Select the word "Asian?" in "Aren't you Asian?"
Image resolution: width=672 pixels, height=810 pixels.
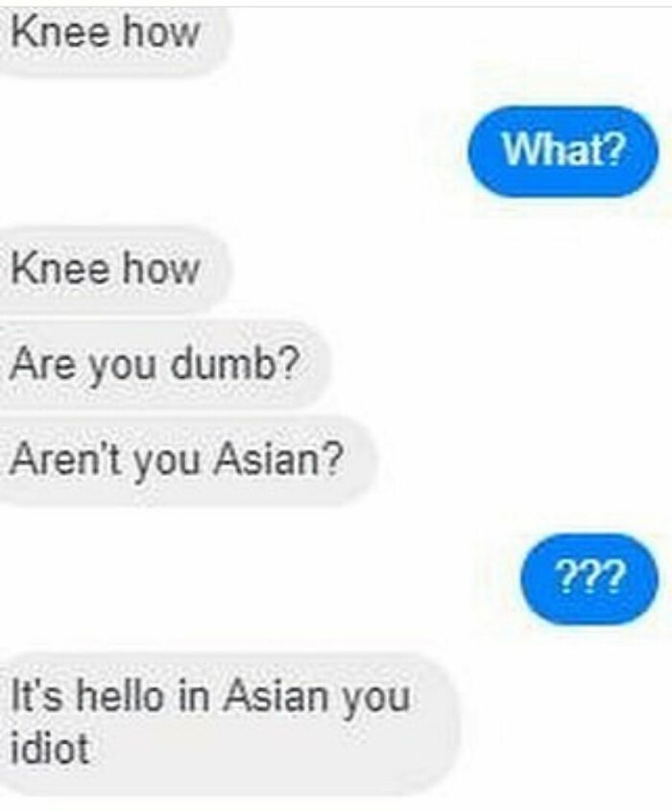point(279,458)
